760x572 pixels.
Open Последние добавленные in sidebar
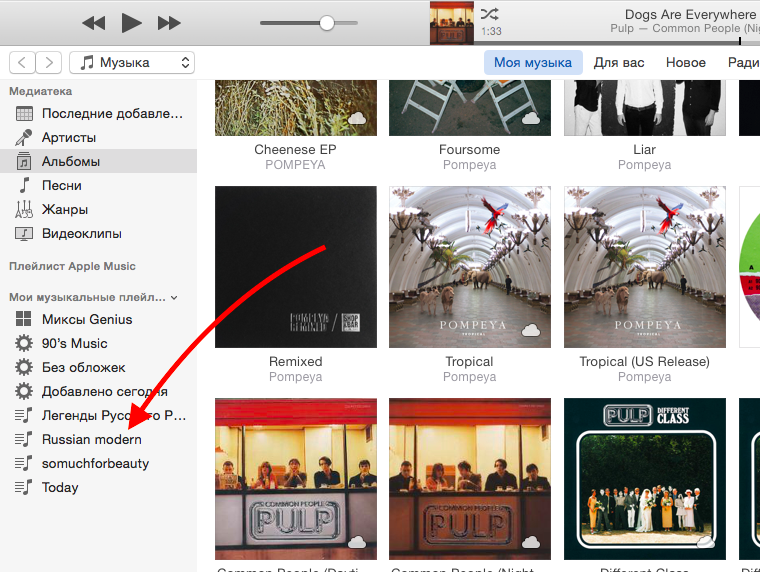pyautogui.click(x=98, y=113)
